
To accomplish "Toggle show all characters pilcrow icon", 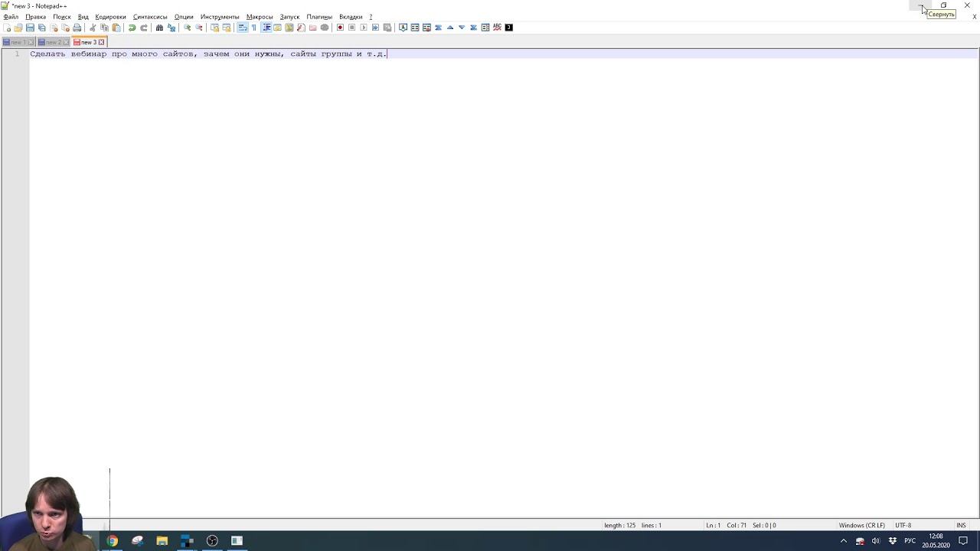I will tap(254, 28).
